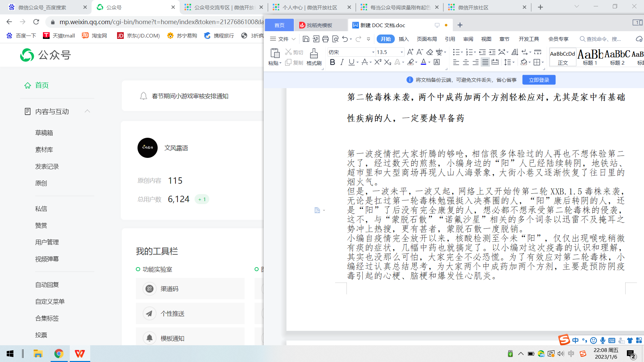Click the WPS save document icon

(306, 39)
